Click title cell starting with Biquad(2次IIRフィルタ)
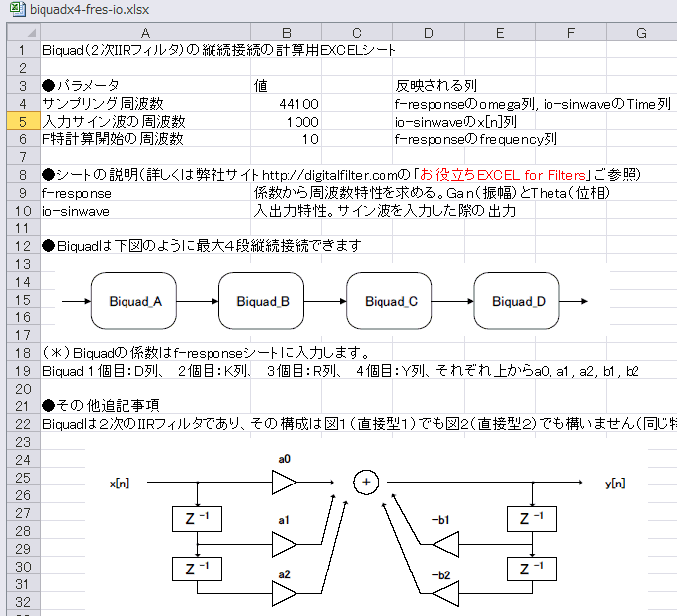The height and width of the screenshot is (616, 677). (218, 50)
